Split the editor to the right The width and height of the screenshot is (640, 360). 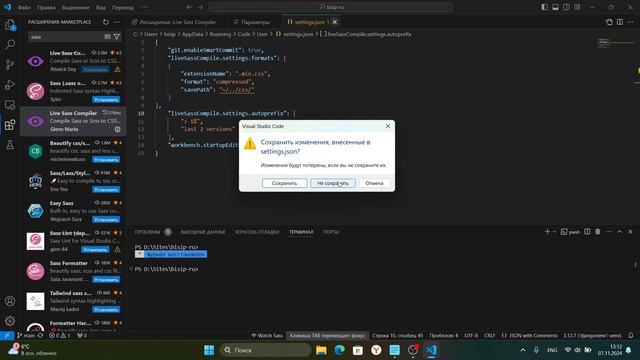[x=620, y=22]
